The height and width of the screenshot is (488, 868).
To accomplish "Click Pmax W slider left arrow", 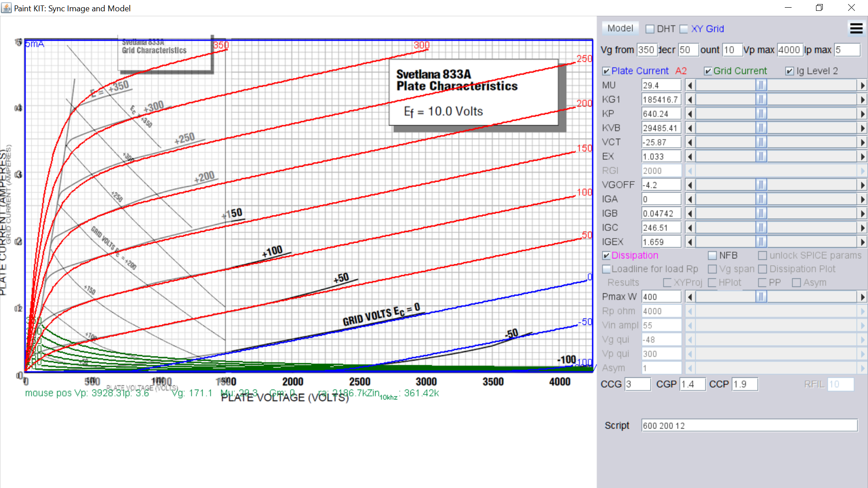I will [x=690, y=297].
